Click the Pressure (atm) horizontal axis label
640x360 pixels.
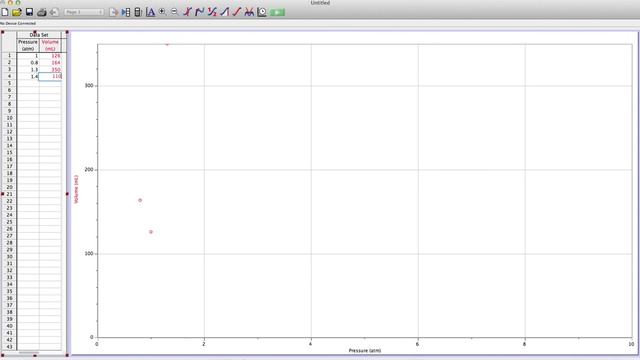(x=364, y=351)
